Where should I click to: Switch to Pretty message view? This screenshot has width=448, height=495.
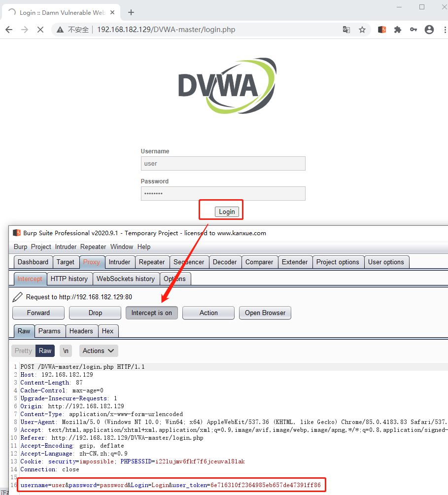[23, 351]
